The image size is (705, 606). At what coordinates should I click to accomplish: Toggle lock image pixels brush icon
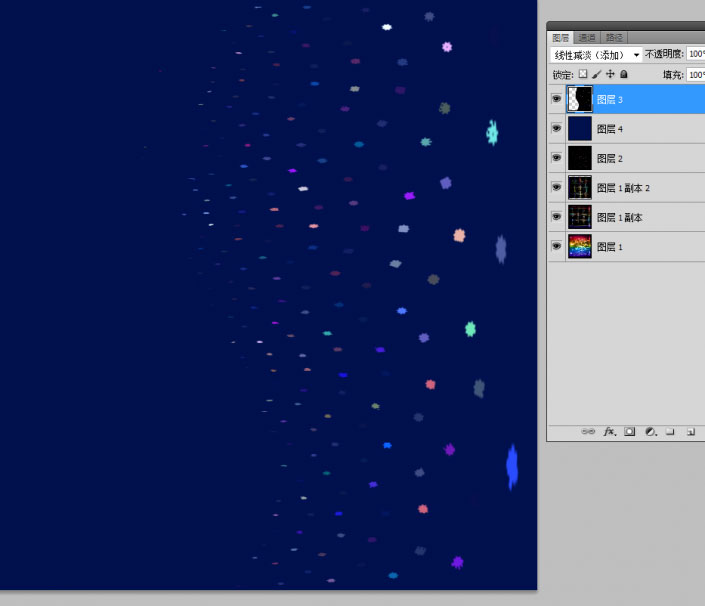coord(597,74)
